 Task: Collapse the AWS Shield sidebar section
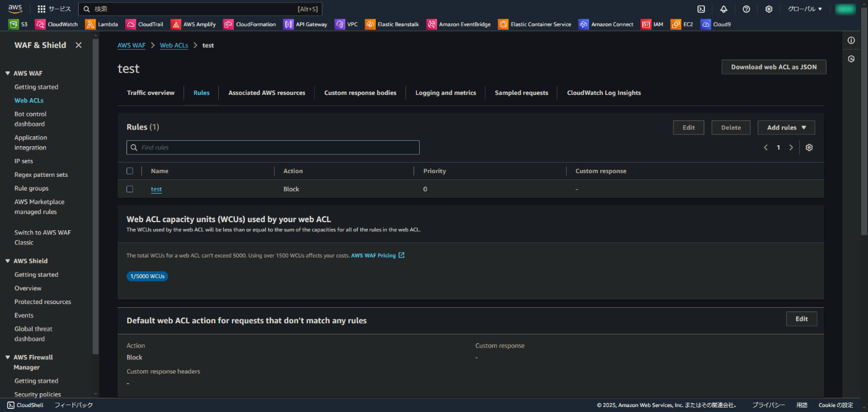(7, 261)
